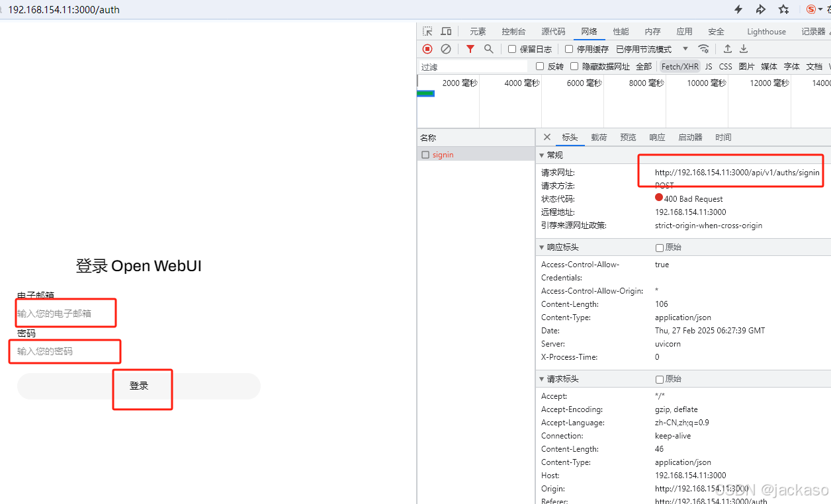Open the dropdown arrow next to Sogou icon
This screenshot has height=504, width=831.
[x=821, y=9]
